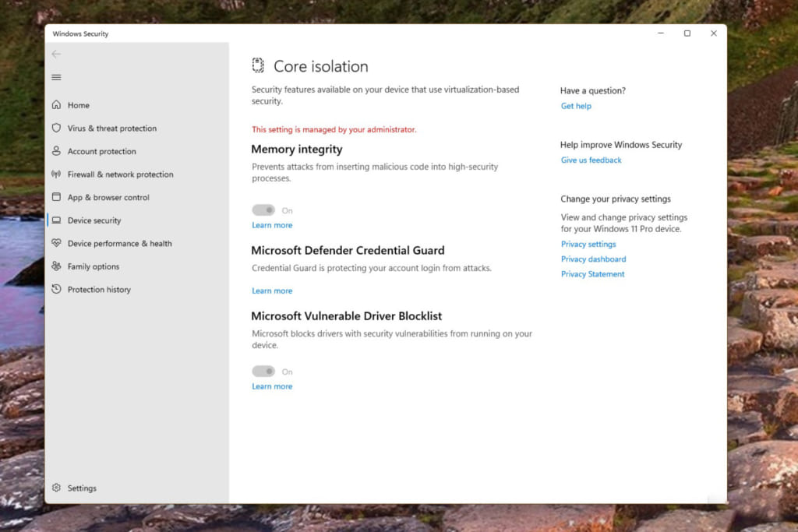The width and height of the screenshot is (798, 532).
Task: Open Settings gear at sidebar bottom
Action: point(56,488)
